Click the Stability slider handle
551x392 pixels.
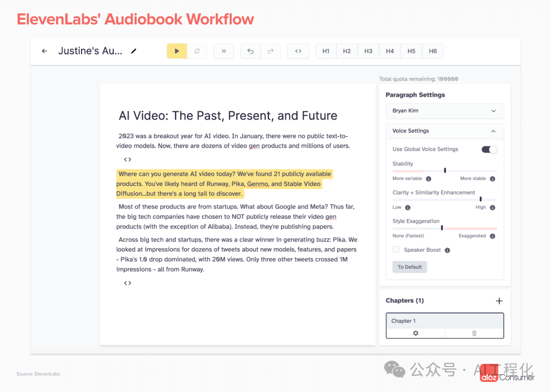coord(445,170)
